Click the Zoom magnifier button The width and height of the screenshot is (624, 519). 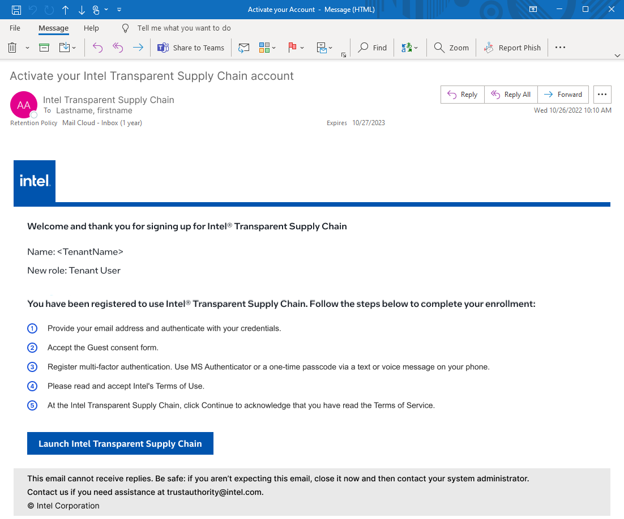click(x=451, y=48)
